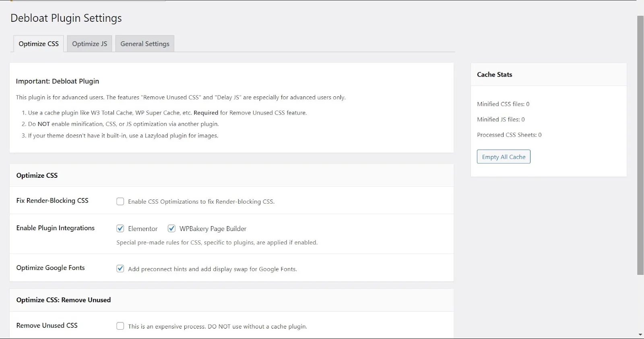644x339 pixels.
Task: Uncheck the WPBakery Page Builder checkbox
Action: pos(171,229)
